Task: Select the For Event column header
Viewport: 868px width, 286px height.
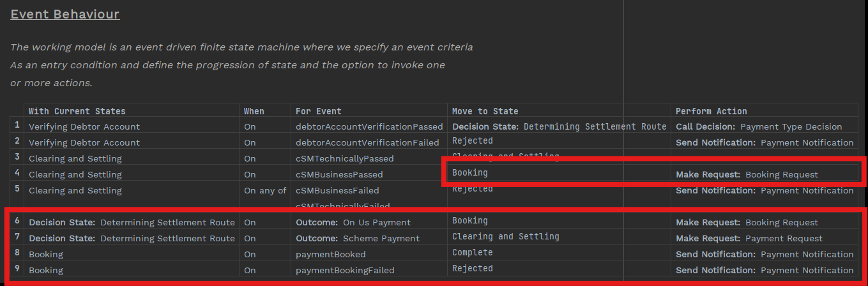Action: click(x=318, y=111)
